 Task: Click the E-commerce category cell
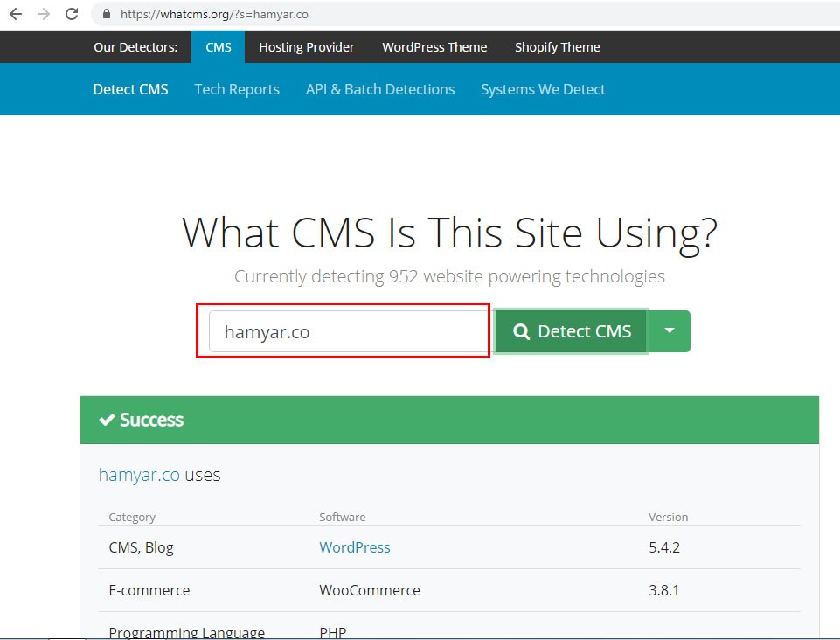point(149,590)
